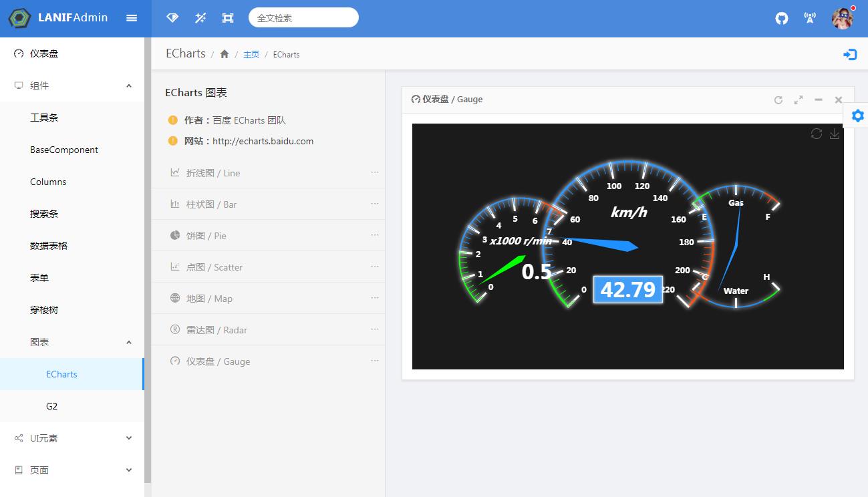This screenshot has width=868, height=497.
Task: Open more options for 柱状图 / Bar
Action: (x=375, y=203)
